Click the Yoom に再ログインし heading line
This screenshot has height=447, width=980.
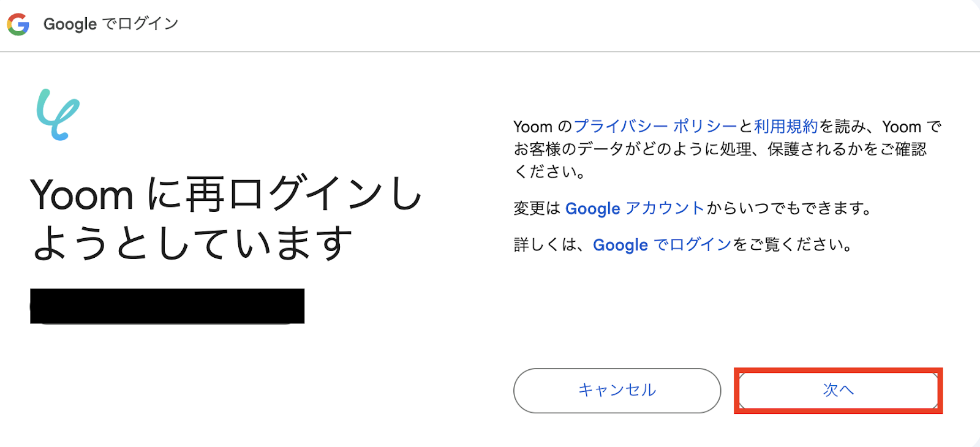pos(226,195)
